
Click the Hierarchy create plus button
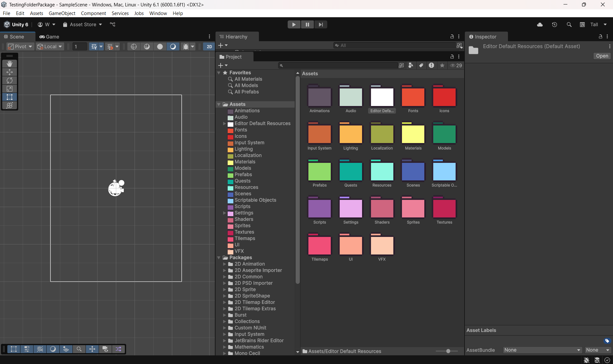click(x=223, y=45)
